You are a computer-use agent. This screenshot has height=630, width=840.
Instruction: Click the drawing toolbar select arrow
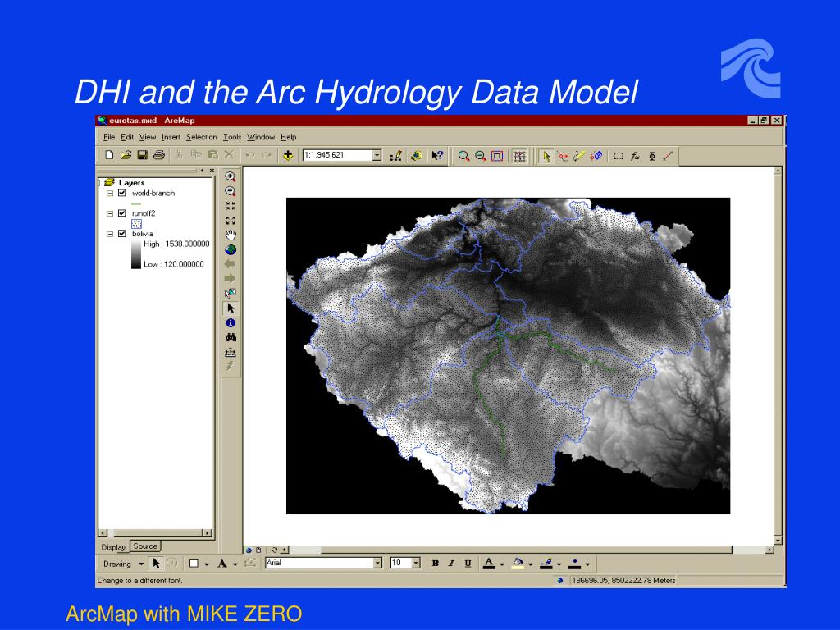coord(157,563)
